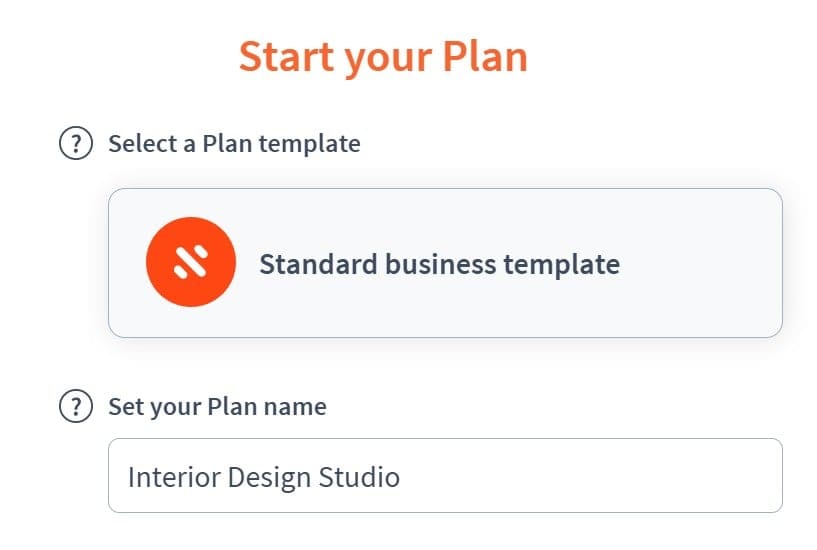Image resolution: width=817 pixels, height=550 pixels.
Task: Click the orange circular logo in the template card
Action: pos(191,262)
